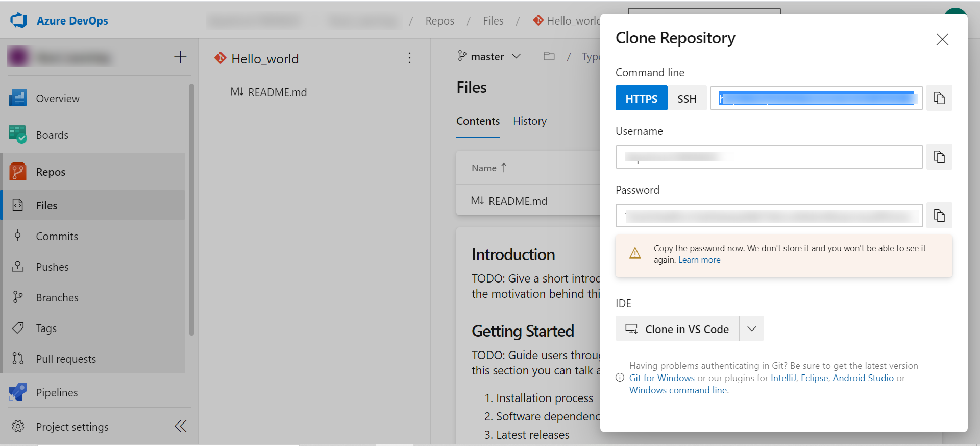Open Project settings
This screenshot has height=446, width=980.
tap(72, 427)
